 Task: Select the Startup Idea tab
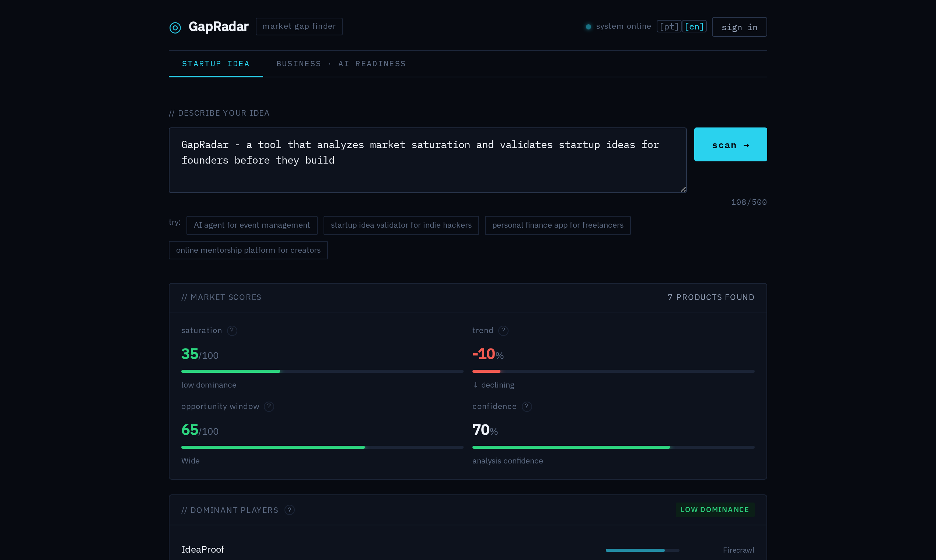(216, 64)
